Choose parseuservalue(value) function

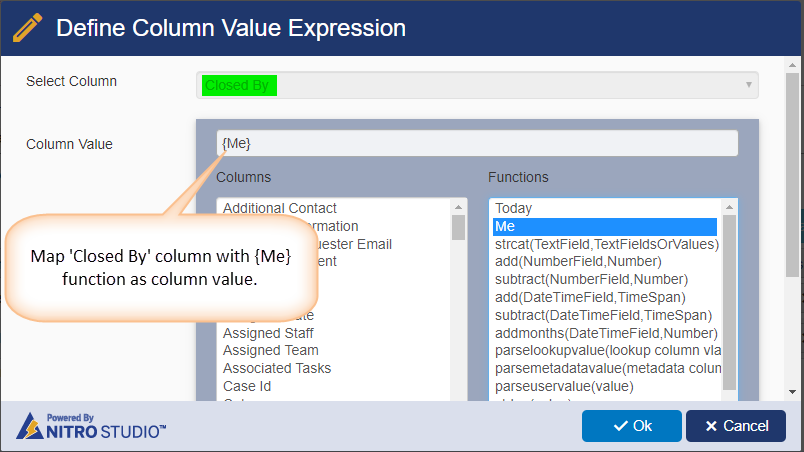coord(566,386)
